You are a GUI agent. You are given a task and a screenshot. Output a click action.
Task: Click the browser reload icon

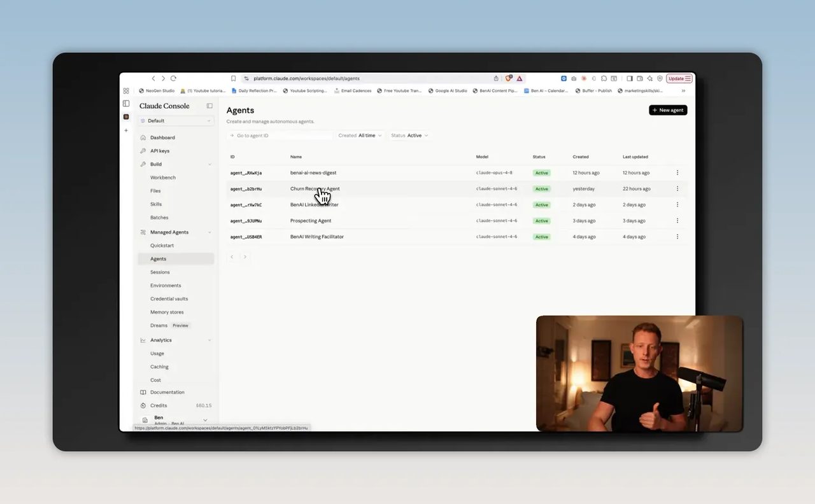(173, 78)
